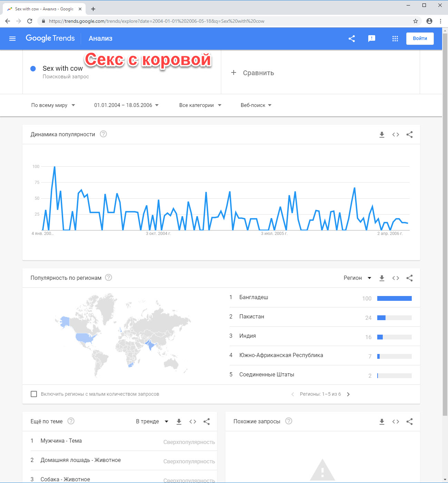Viewport: 448px width, 483px height.
Task: Click the share icon in blue header
Action: click(x=352, y=39)
